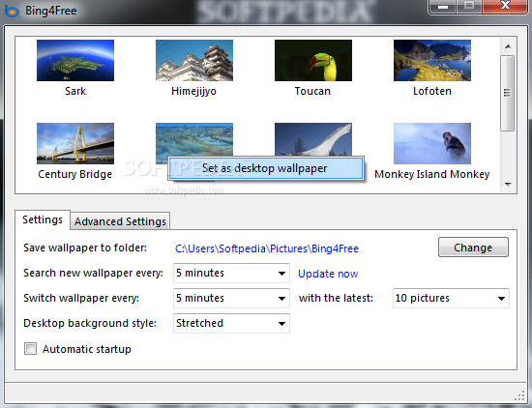This screenshot has width=532, height=408.
Task: Select the white ski jump thumbnail
Action: click(313, 139)
